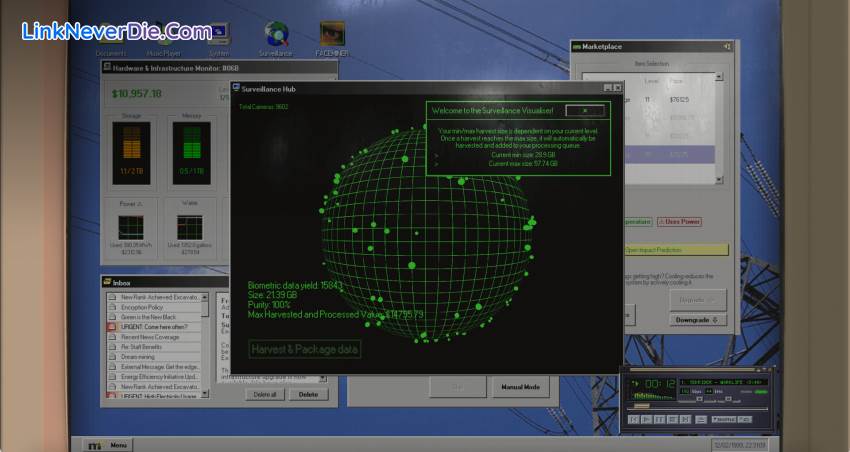This screenshot has height=452, width=850.
Task: Dismiss the Surveillance Visualiser welcome popup
Action: pyautogui.click(x=584, y=111)
